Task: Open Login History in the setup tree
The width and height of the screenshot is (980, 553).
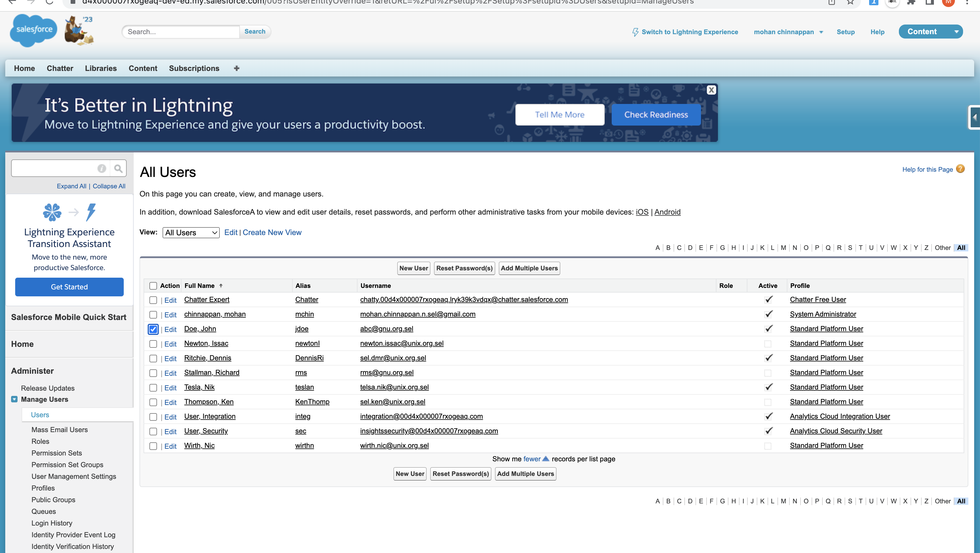Action: point(52,523)
